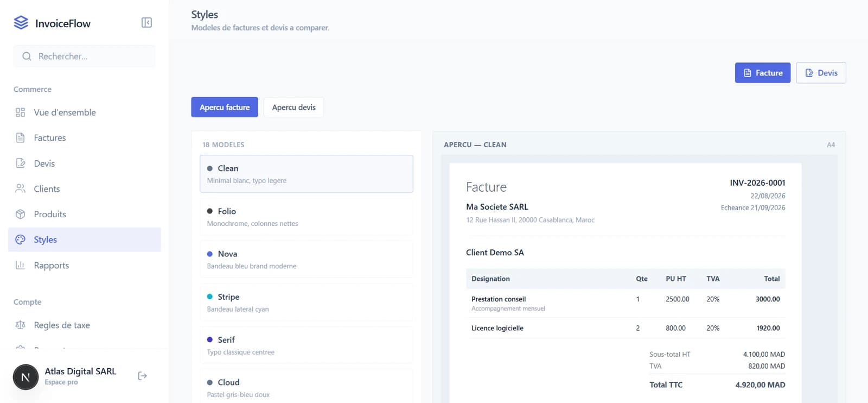
Task: Click the InvoiceFlow logo icon
Action: pos(21,22)
